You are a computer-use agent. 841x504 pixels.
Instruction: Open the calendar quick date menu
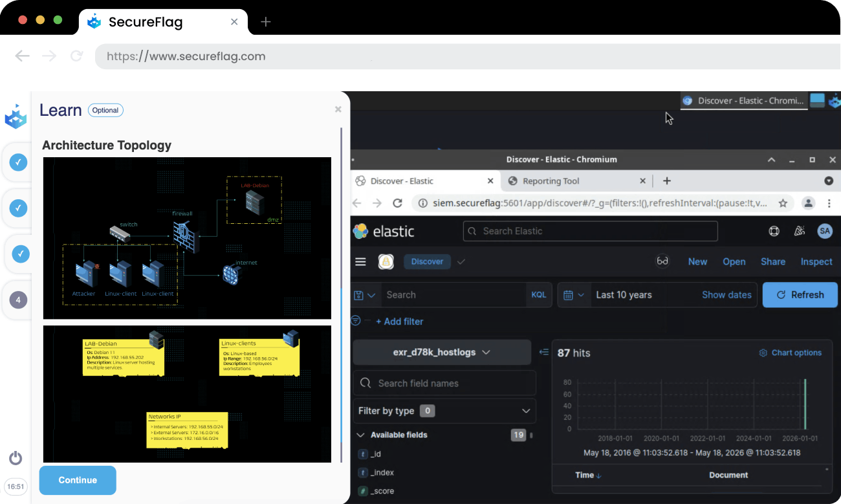coord(574,295)
